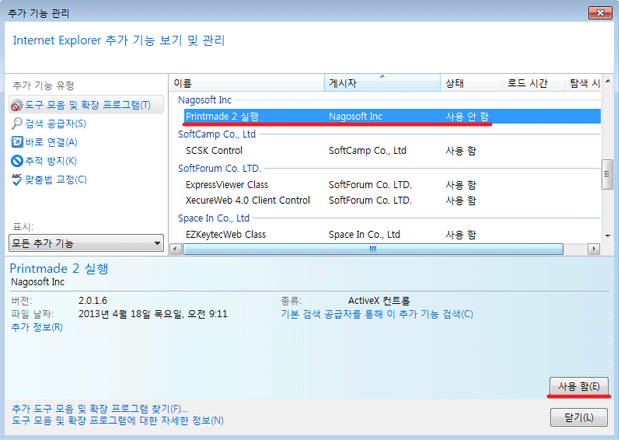Click the search providers magnifier icon
Image resolution: width=619 pixels, height=440 pixels.
tap(17, 124)
